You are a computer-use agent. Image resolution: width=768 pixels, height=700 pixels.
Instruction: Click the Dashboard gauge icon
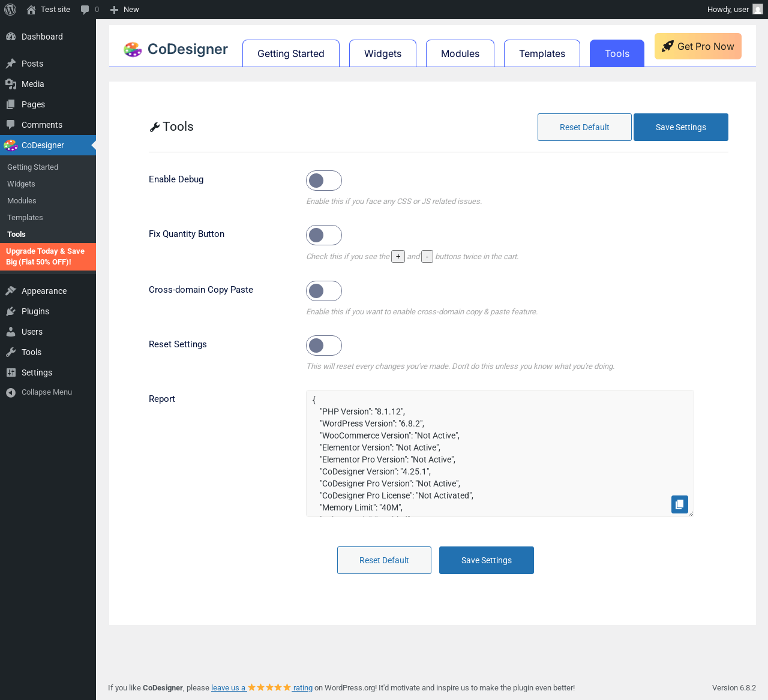pyautogui.click(x=11, y=37)
